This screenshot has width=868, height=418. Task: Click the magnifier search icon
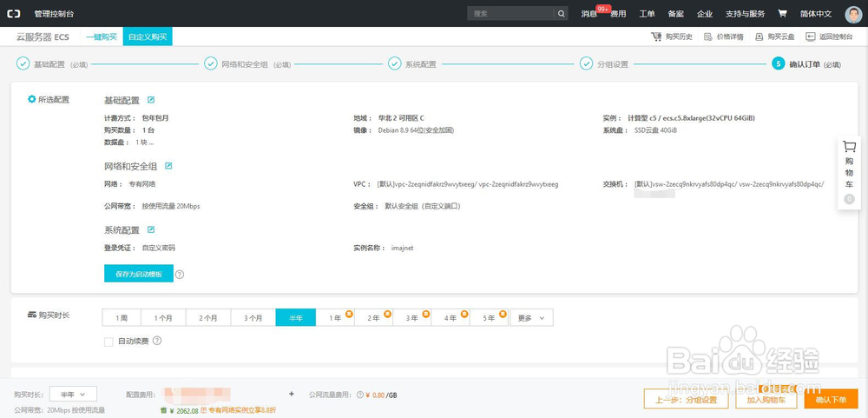(562, 13)
